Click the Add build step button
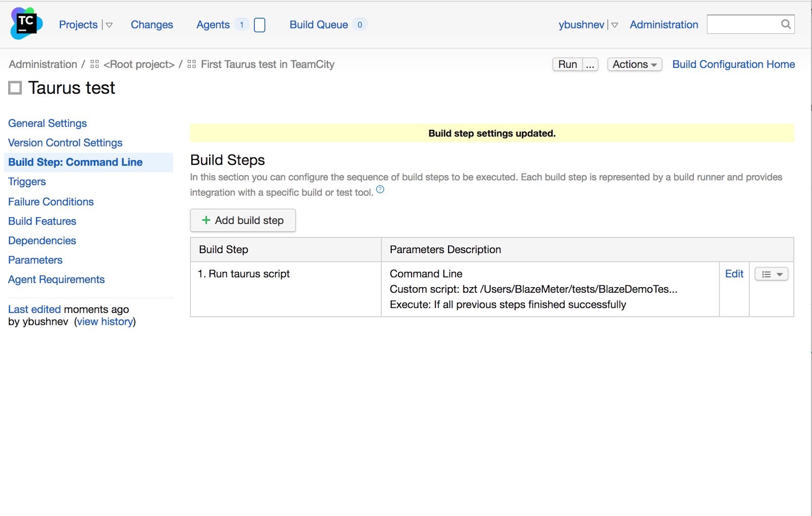Viewport: 812px width, 516px height. pos(243,220)
